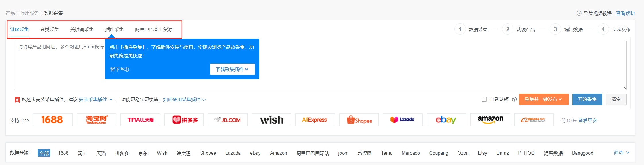
Task: Filter data source by Amazon text
Action: pos(278,153)
